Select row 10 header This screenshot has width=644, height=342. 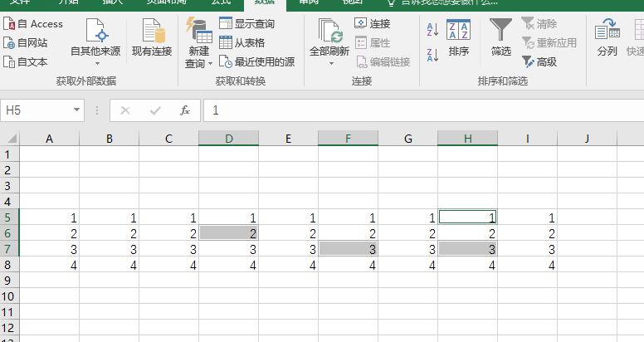click(x=9, y=296)
